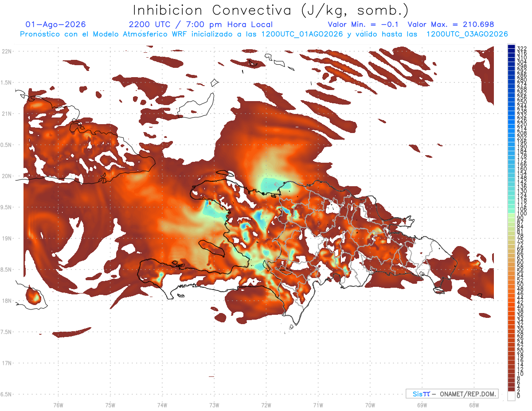Viewport: 532px width, 411px height.
Task: Click the colorbar label '322'
Action: 522,48
